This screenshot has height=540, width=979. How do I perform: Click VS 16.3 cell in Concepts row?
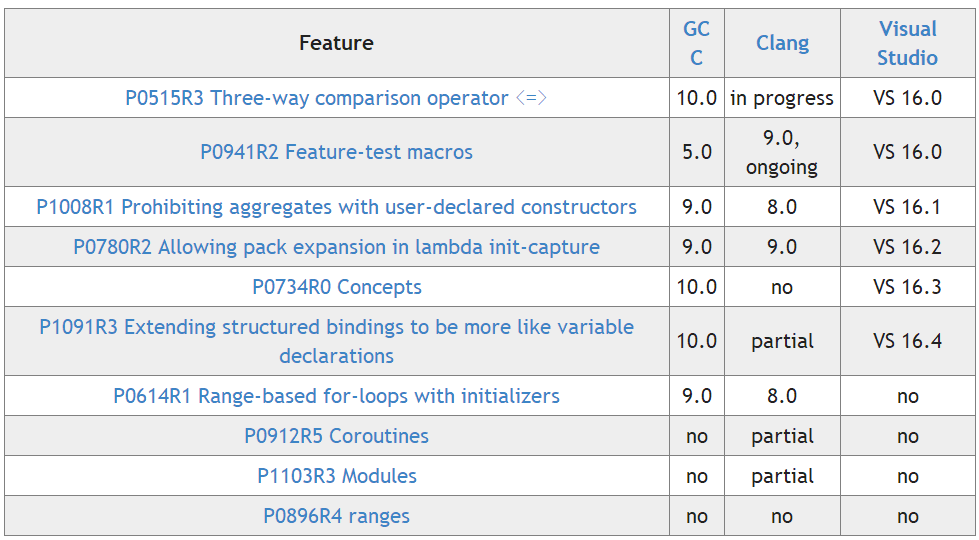[x=907, y=287]
